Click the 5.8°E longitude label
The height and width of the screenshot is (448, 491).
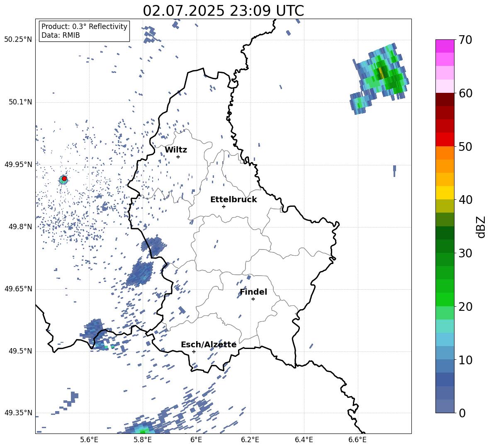pyautogui.click(x=143, y=440)
